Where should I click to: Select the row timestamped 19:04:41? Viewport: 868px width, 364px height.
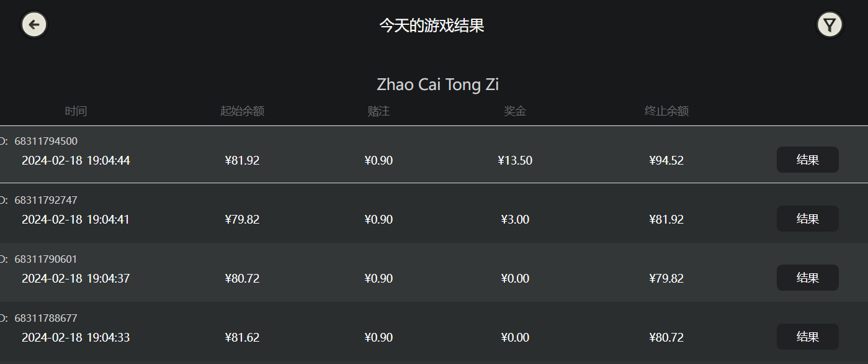(434, 213)
